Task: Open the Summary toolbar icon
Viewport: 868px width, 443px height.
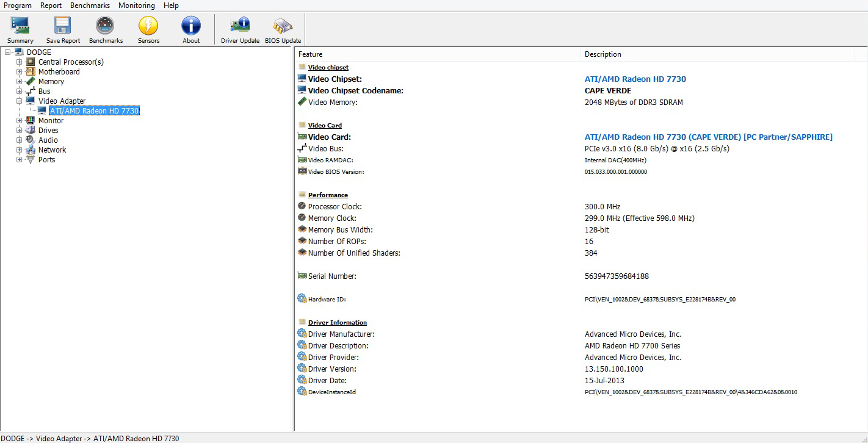Action: pos(20,25)
